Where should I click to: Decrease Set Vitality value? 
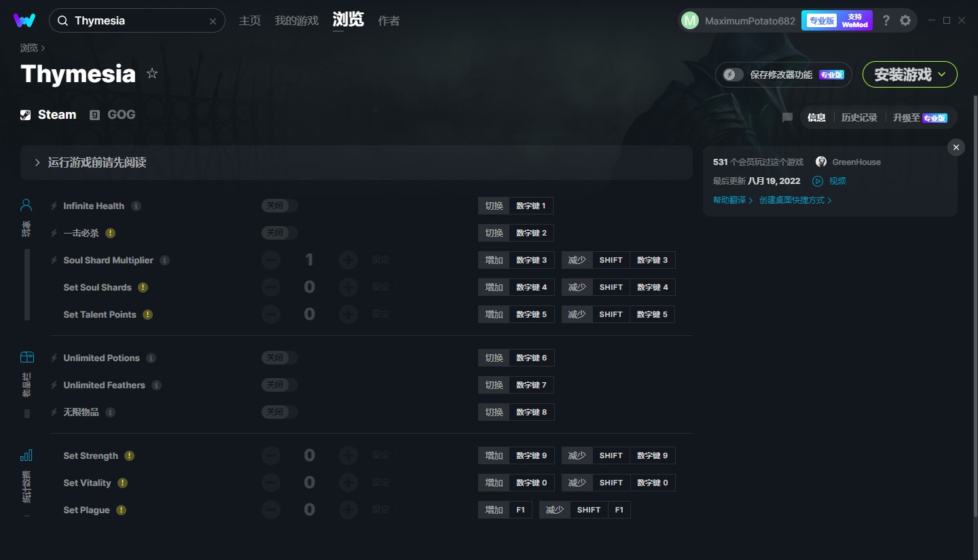pyautogui.click(x=270, y=483)
